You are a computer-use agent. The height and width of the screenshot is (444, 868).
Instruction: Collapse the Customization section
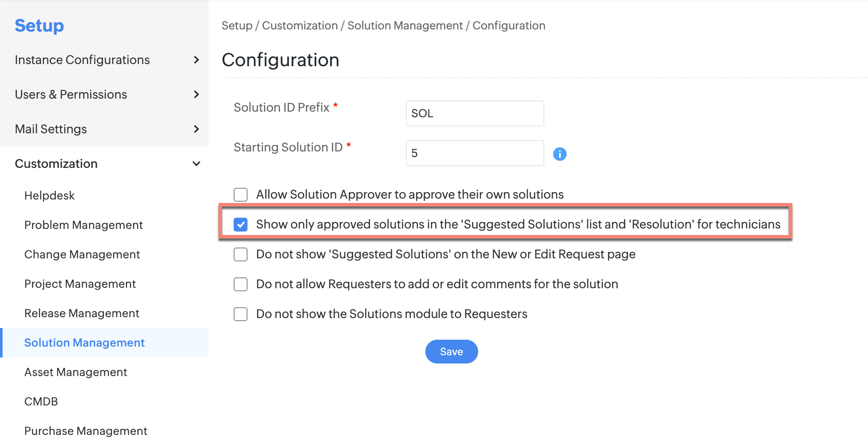click(196, 164)
